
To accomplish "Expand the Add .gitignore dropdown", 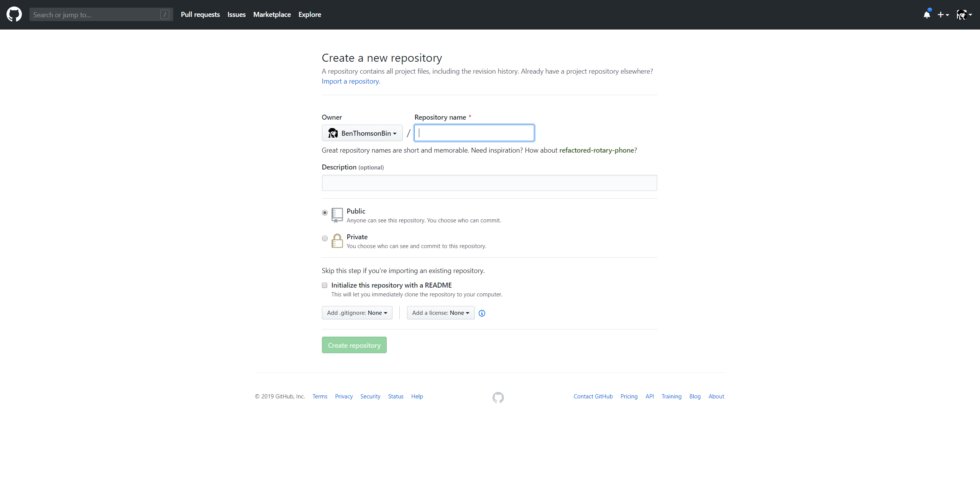I will [x=357, y=313].
